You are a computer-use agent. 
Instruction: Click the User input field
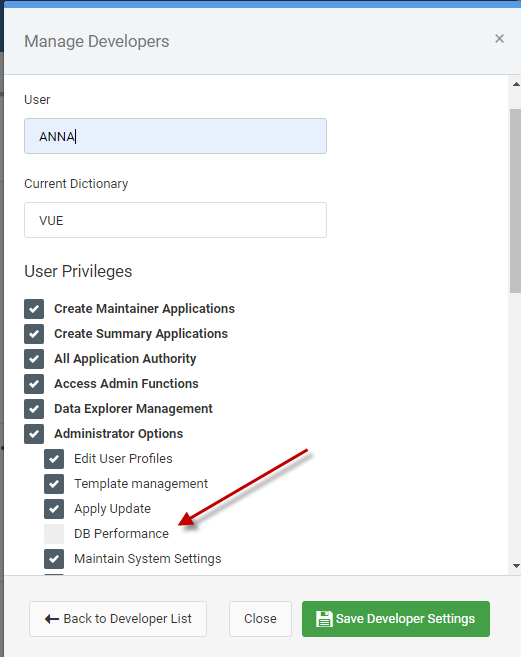point(175,136)
